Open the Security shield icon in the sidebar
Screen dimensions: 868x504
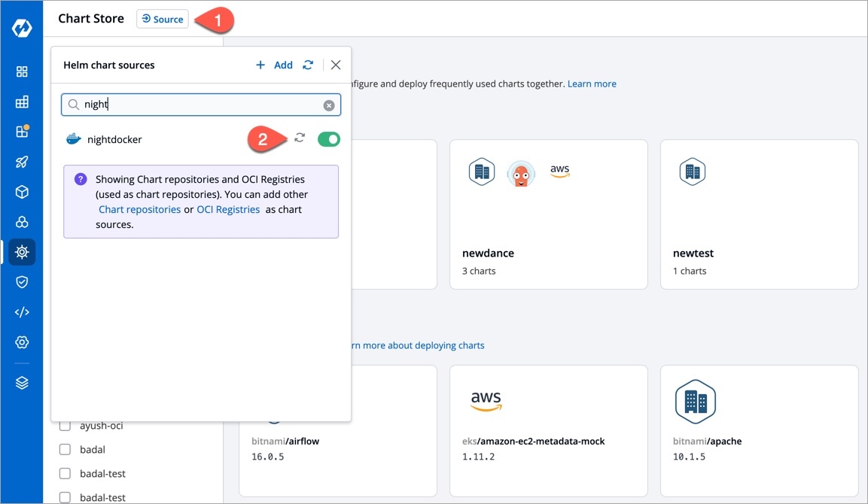pos(22,282)
